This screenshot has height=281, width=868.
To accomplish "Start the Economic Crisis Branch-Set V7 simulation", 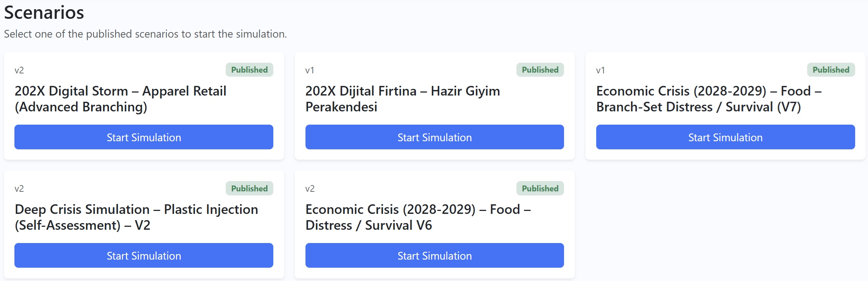I will (725, 137).
